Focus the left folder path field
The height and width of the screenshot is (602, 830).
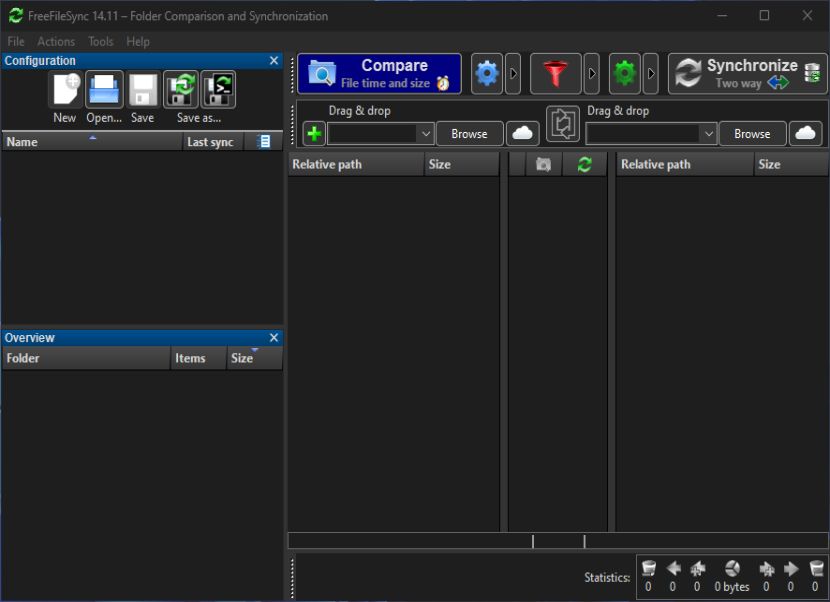tap(372, 133)
